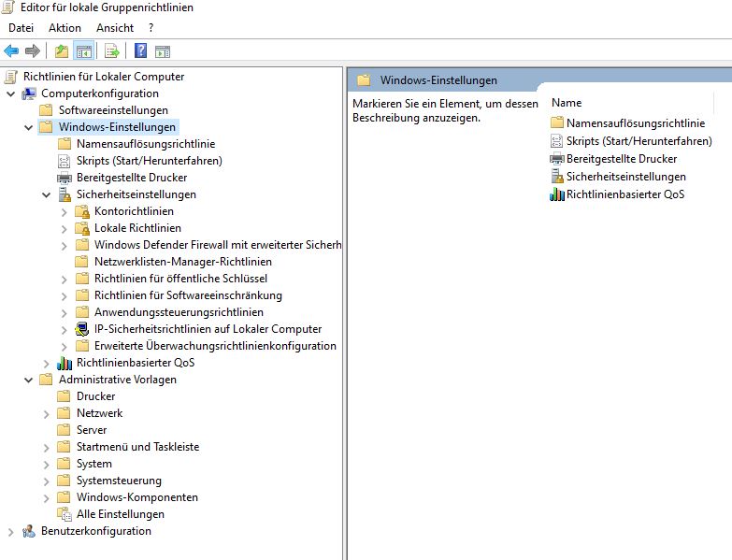Toggle the show/hide action pane icon
732x560 pixels.
[x=163, y=51]
